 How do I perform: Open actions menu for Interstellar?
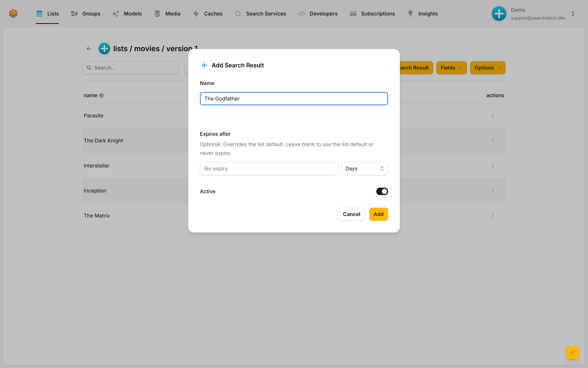click(x=493, y=166)
